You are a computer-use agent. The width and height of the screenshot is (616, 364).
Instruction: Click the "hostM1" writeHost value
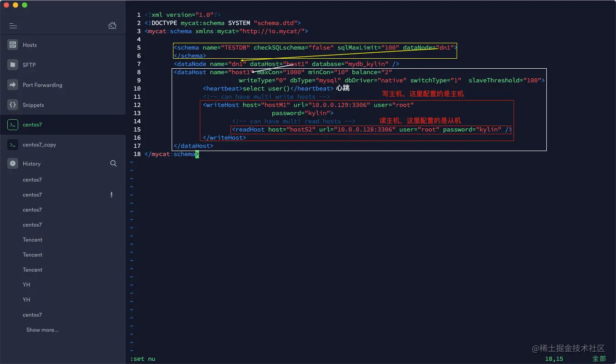(x=275, y=105)
